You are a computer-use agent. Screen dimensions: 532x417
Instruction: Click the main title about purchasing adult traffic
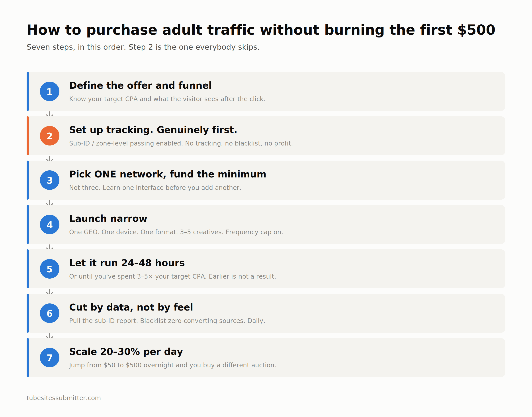[x=261, y=30]
